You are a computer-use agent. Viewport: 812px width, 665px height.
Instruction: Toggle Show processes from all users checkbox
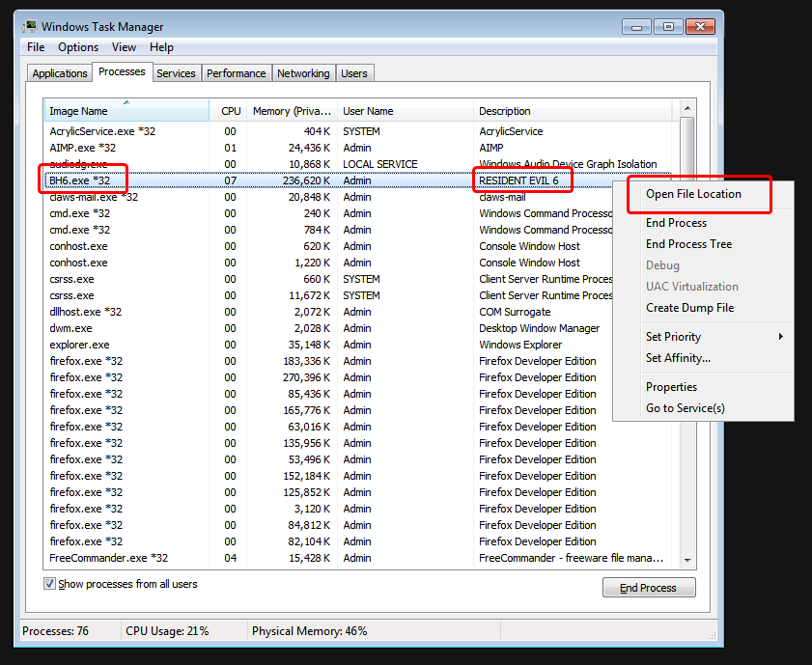pyautogui.click(x=50, y=584)
